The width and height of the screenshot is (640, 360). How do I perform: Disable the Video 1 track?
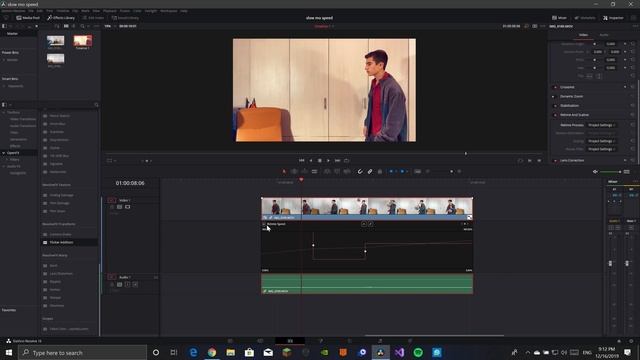click(127, 207)
